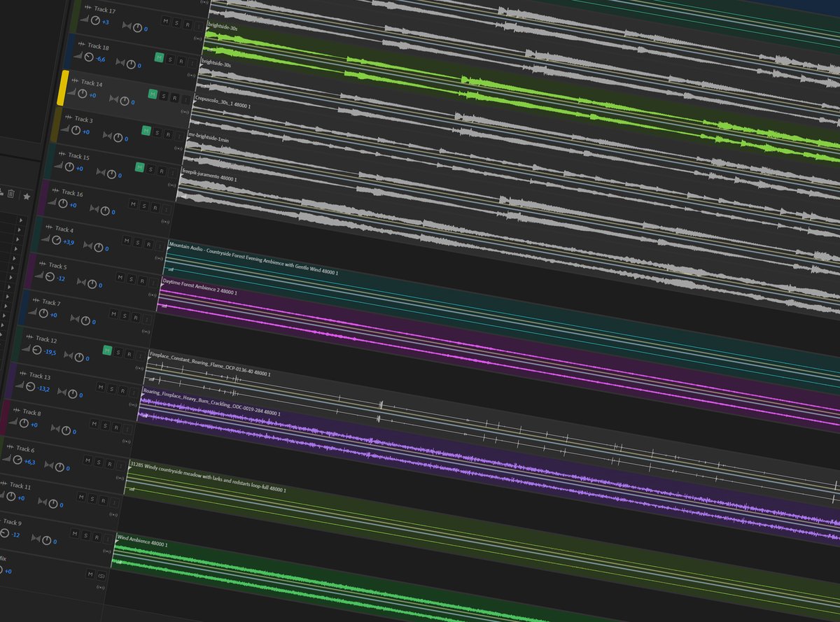Click the star icon in the left panel
Screen dimensions: 840x622
point(27,197)
